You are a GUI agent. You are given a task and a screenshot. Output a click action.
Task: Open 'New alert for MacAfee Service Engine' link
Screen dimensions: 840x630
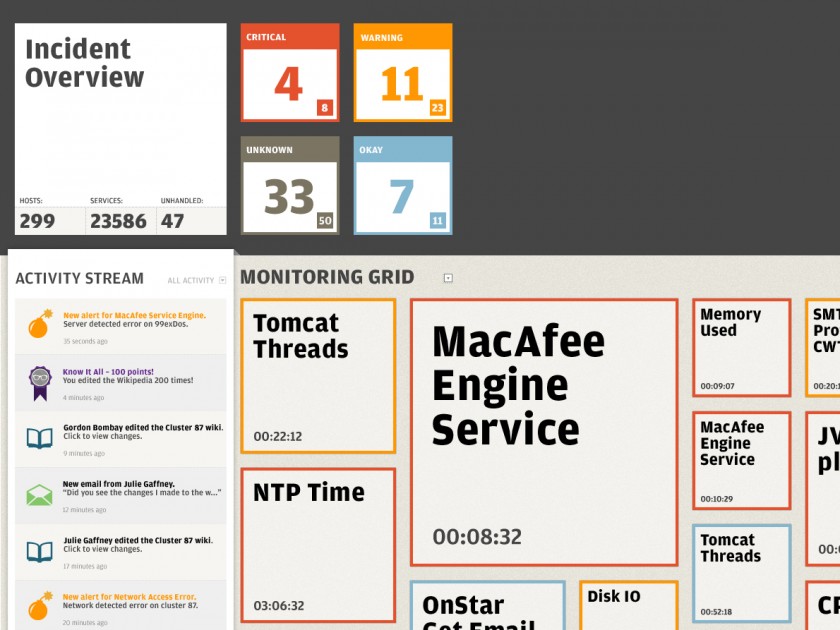pyautogui.click(x=134, y=316)
